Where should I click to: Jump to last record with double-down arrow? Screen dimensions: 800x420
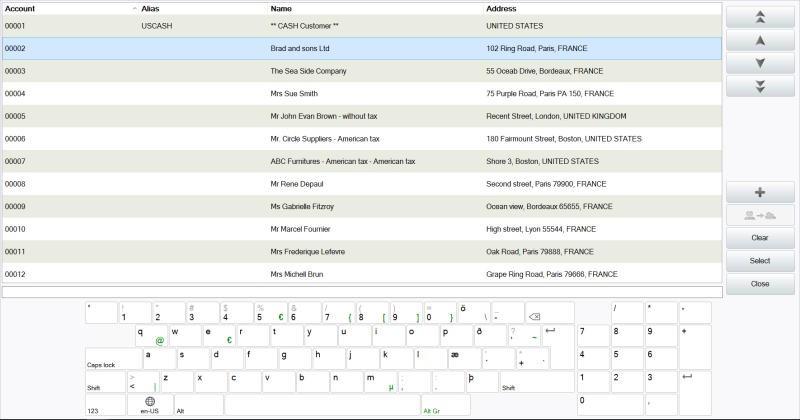tap(760, 86)
